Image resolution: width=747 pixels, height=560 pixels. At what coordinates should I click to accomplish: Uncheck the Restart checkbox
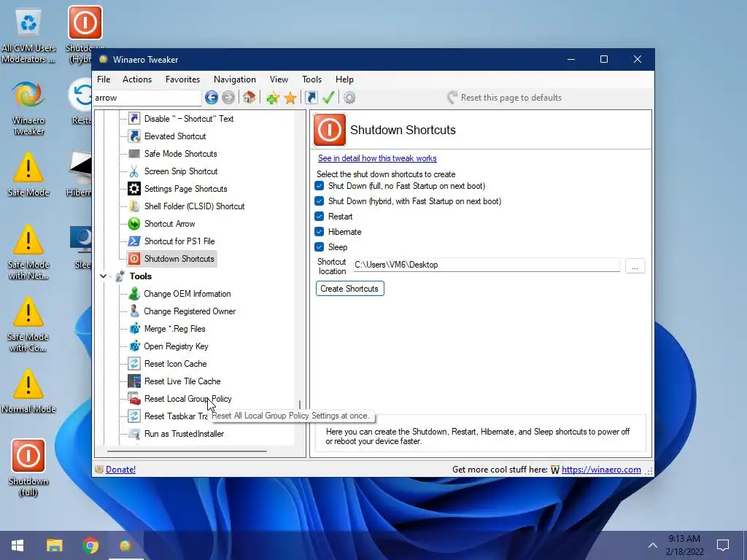(x=320, y=216)
